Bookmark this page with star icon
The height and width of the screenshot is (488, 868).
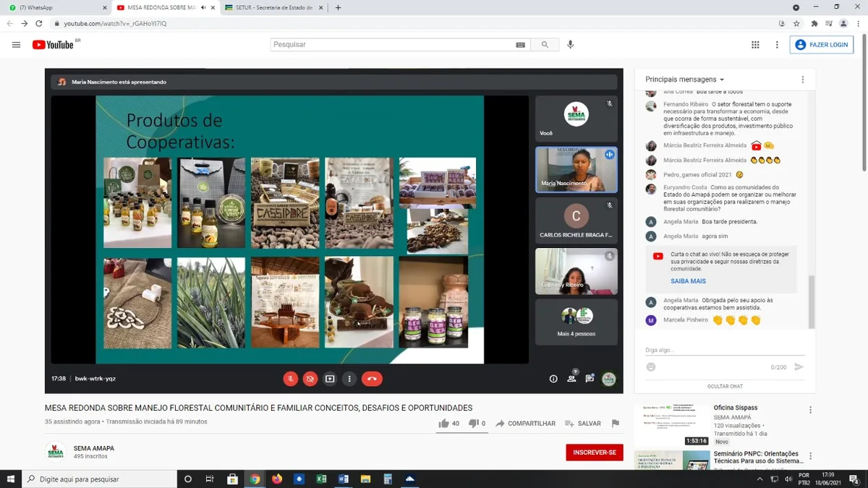pyautogui.click(x=796, y=24)
